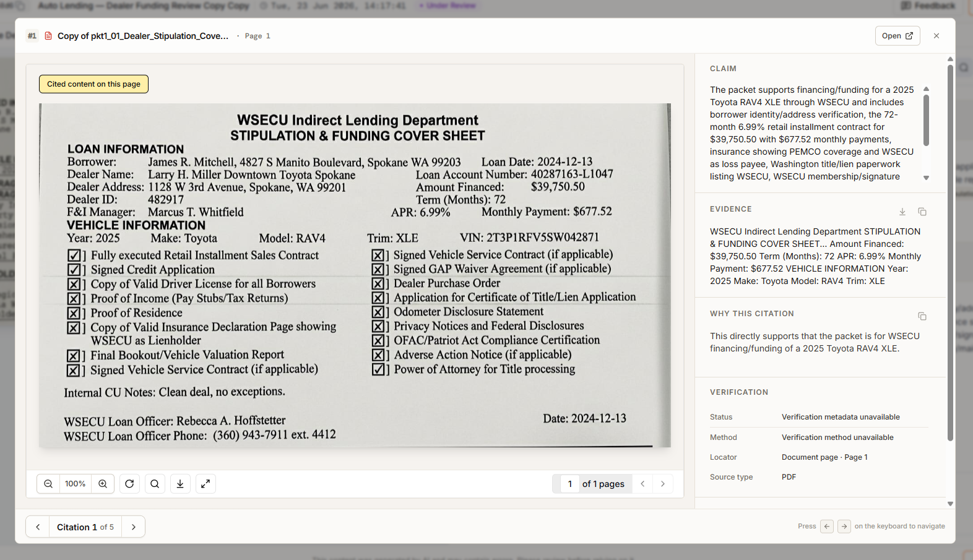Click the Feedback button in the background window
973x560 pixels.
click(x=928, y=6)
